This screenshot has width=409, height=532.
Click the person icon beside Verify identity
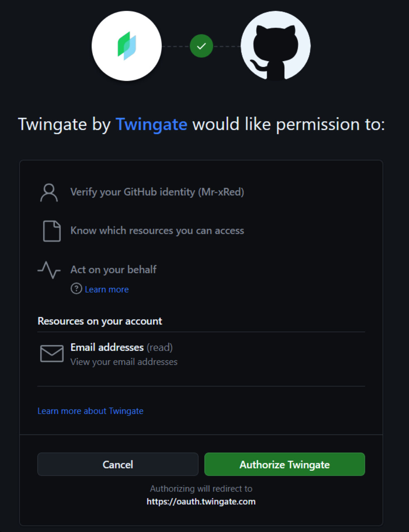[x=49, y=193]
